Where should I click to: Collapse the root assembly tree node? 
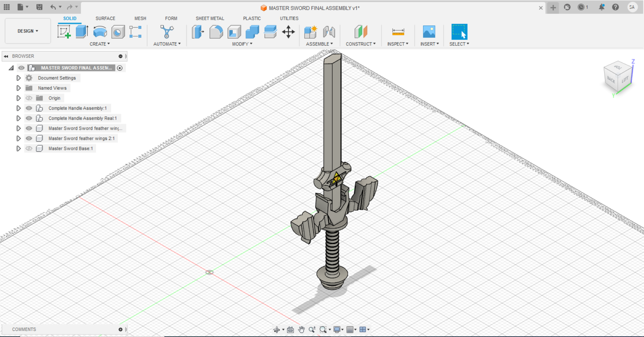pos(11,68)
